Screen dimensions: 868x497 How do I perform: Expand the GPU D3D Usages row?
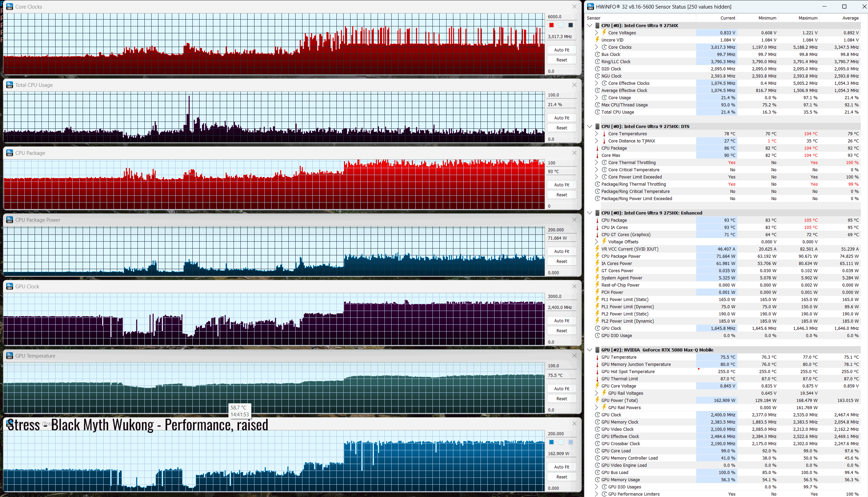click(596, 487)
